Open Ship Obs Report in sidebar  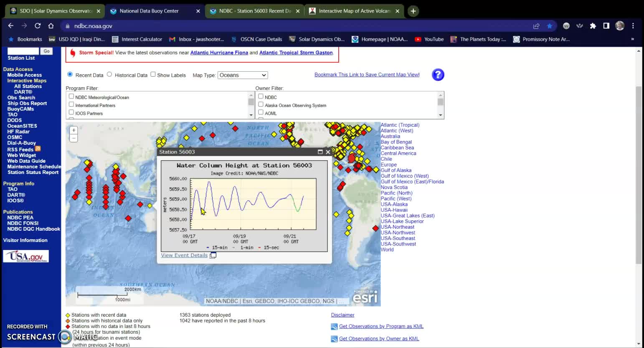coord(27,103)
